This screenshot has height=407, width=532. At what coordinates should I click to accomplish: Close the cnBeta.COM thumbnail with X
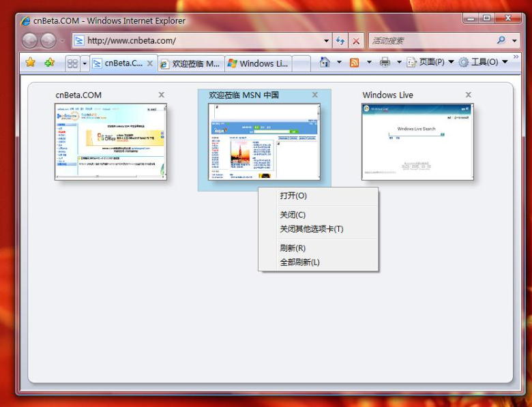(162, 95)
